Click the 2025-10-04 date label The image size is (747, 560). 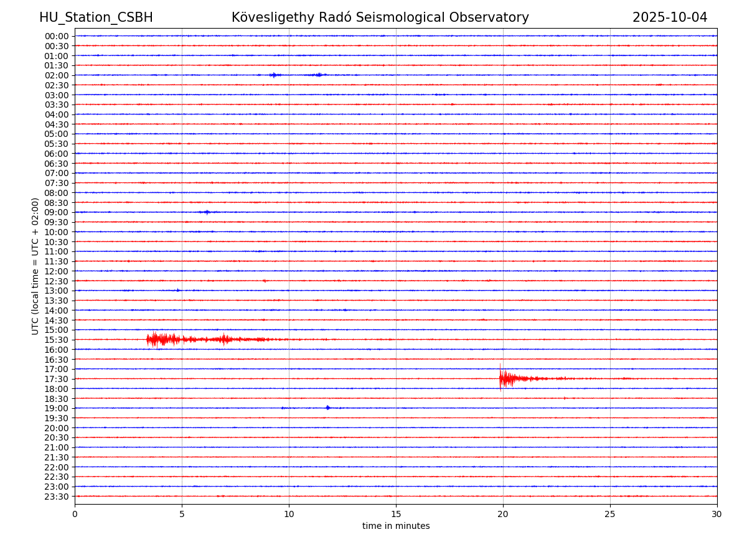coord(669,17)
